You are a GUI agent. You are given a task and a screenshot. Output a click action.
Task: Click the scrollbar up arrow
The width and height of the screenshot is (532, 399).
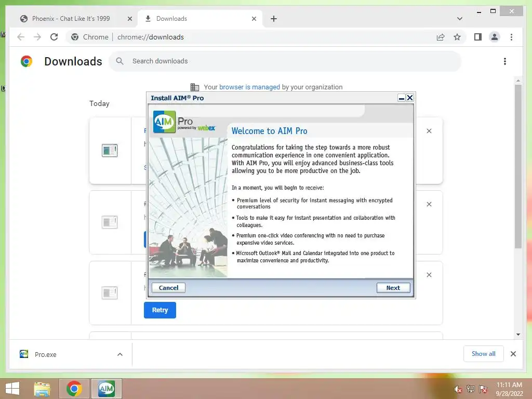[518, 81]
